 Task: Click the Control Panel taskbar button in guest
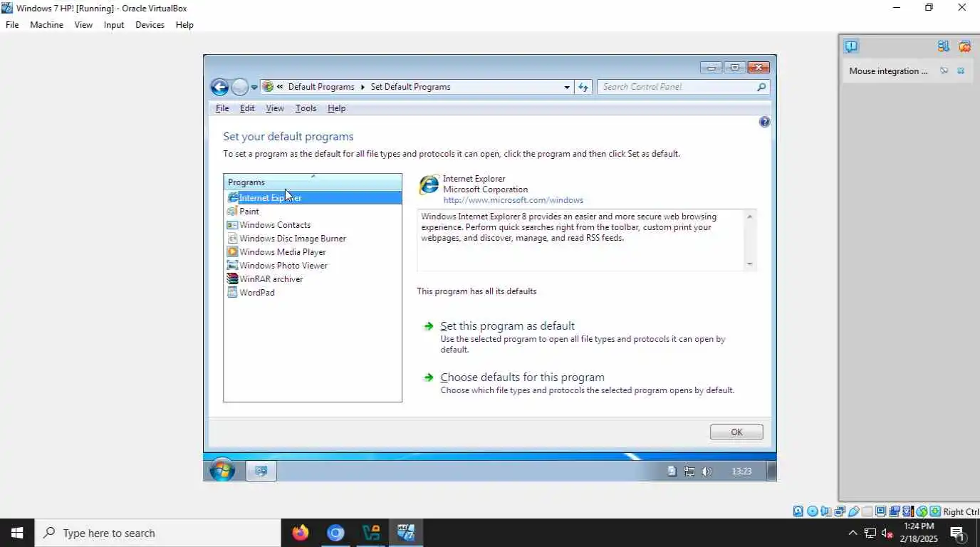coord(261,471)
